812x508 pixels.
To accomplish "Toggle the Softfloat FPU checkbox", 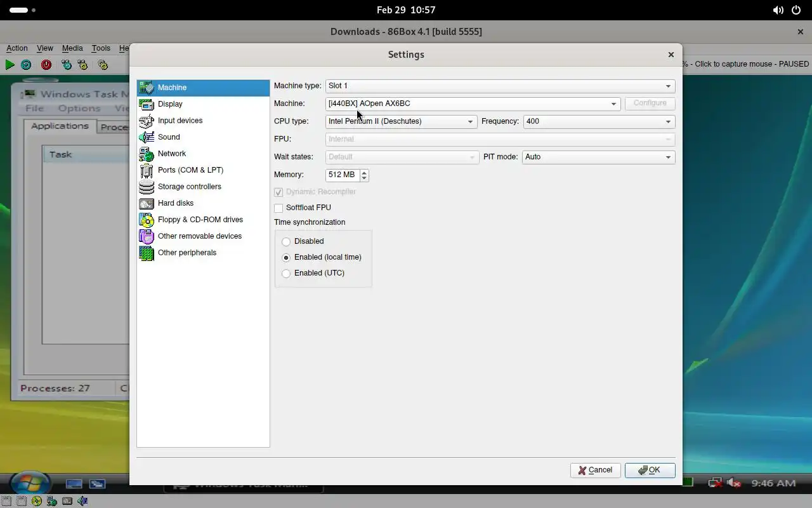I will click(278, 208).
